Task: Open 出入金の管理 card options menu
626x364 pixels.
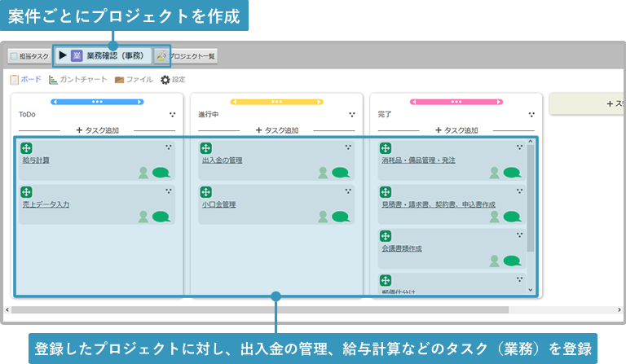Action: click(348, 147)
